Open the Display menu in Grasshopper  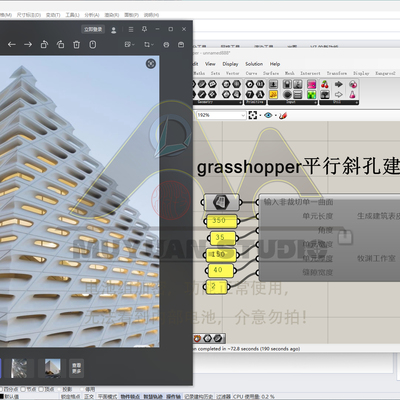pyautogui.click(x=230, y=64)
